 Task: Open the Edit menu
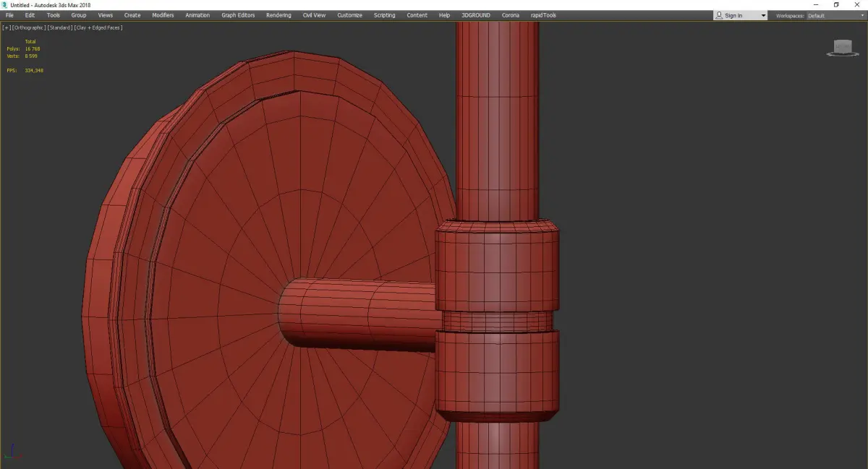click(x=30, y=15)
